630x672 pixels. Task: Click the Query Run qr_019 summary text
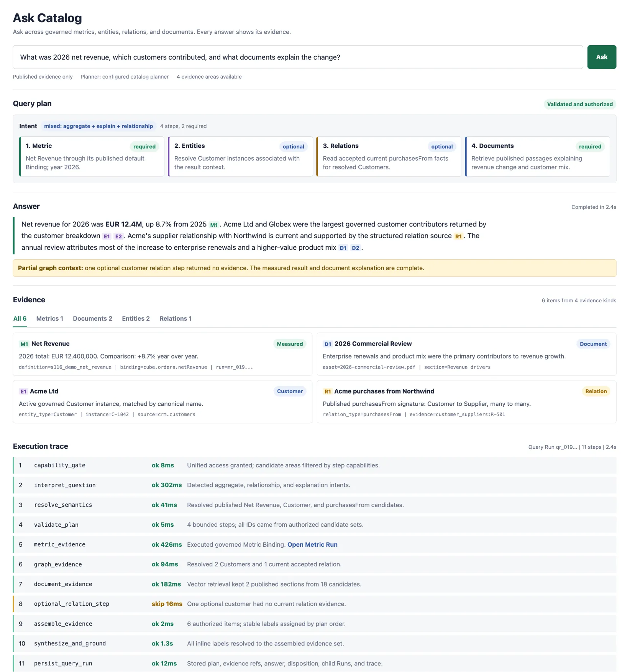click(572, 447)
